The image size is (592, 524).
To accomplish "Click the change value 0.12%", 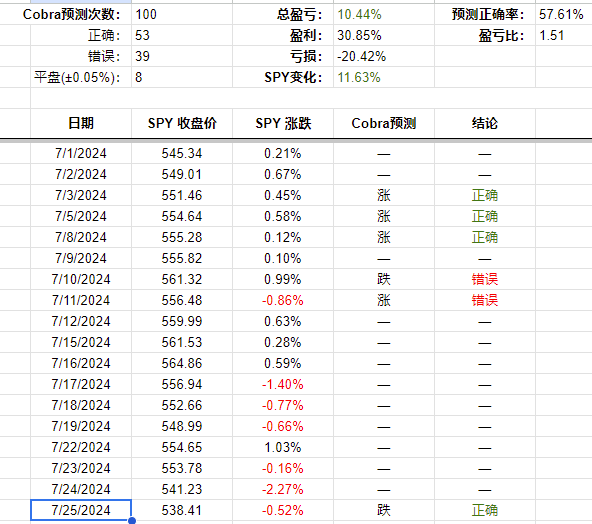I will (283, 237).
